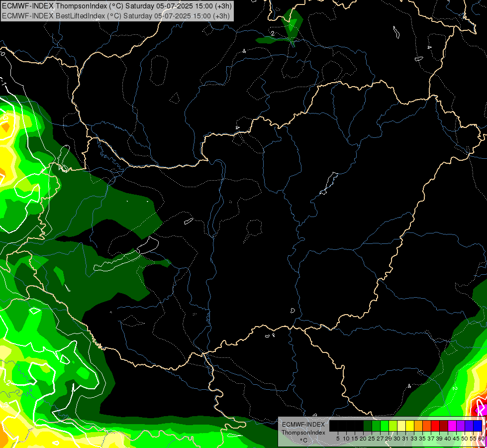The image size is (487, 448).
Task: Pick the bright red 37–39 legend swatch
Action: point(435,426)
